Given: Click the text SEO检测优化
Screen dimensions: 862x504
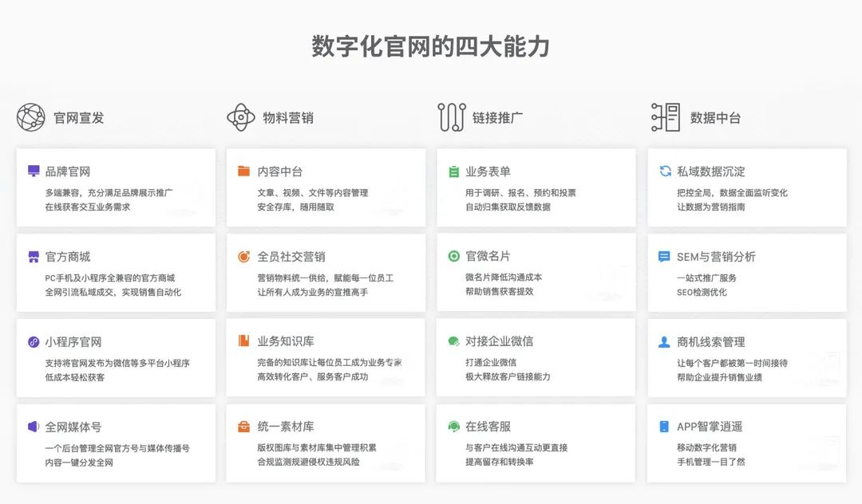Looking at the screenshot, I should [x=702, y=292].
